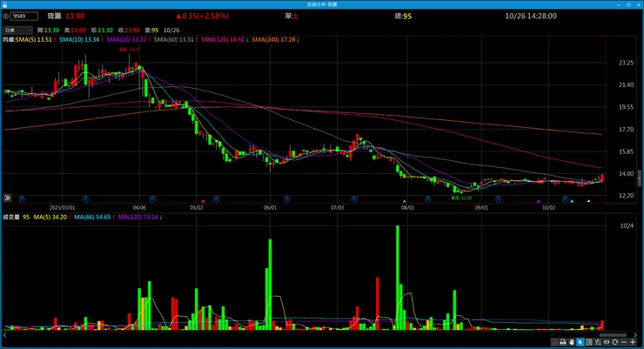The image size is (644, 349).
Task: Click the circled plus icon beside stock code
Action: (6, 17)
